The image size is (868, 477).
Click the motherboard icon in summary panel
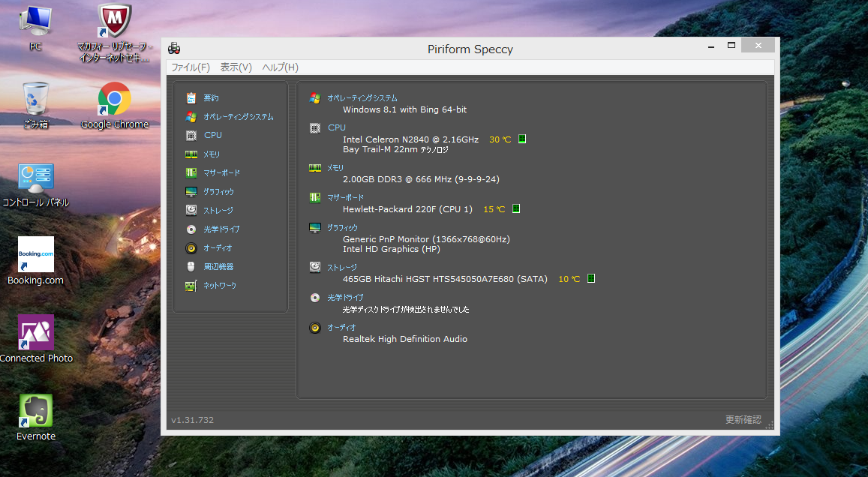(315, 197)
